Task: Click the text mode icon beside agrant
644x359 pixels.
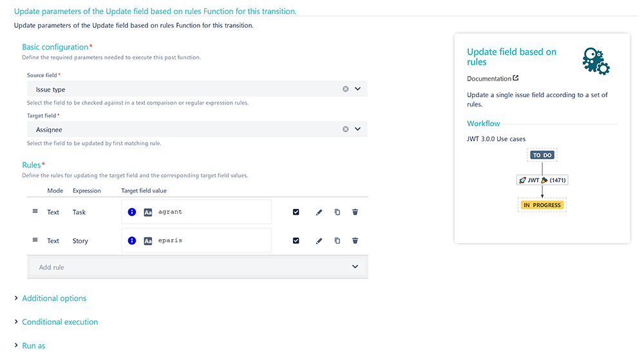Action: (148, 212)
